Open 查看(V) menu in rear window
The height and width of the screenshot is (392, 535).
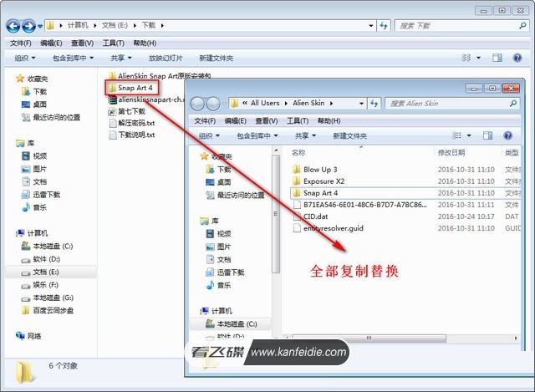82,43
